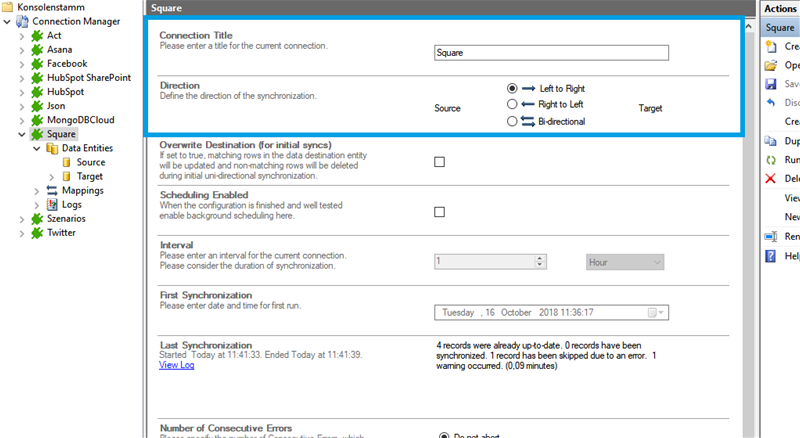Click the Open folder action icon
The height and width of the screenshot is (438, 800).
[x=771, y=65]
